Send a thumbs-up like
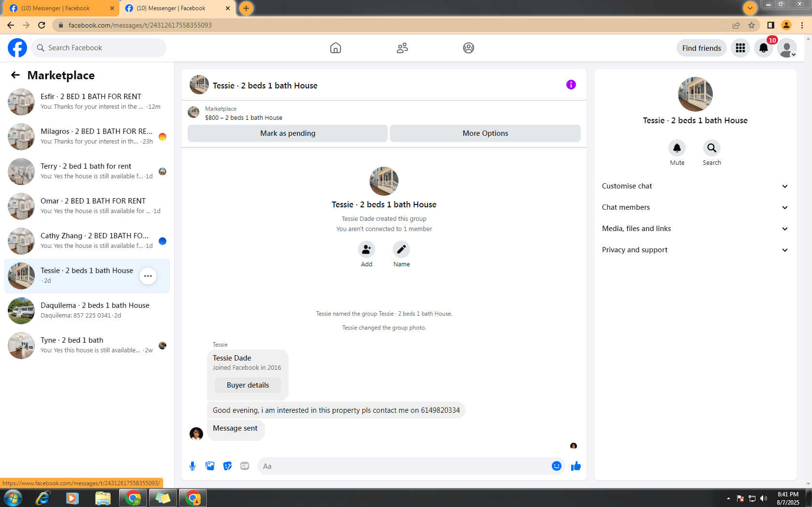The image size is (812, 507). click(576, 466)
